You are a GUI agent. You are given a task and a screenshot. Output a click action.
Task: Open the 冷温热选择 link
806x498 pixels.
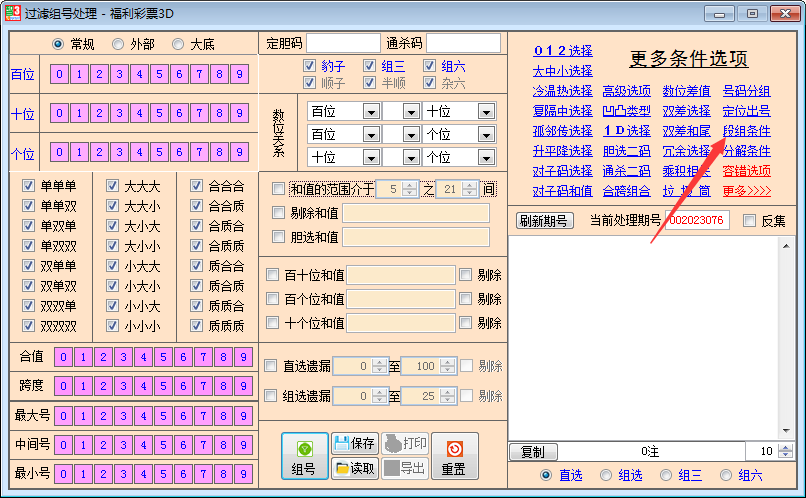click(x=563, y=91)
